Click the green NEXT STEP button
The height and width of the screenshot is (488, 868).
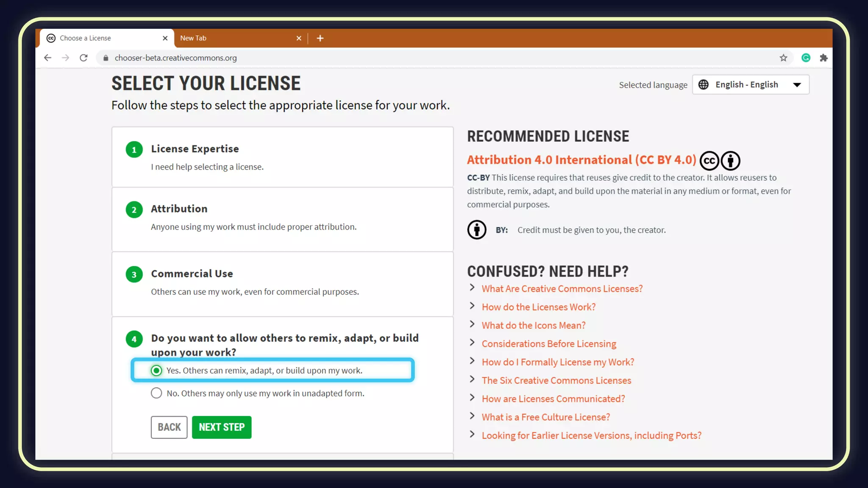(221, 427)
